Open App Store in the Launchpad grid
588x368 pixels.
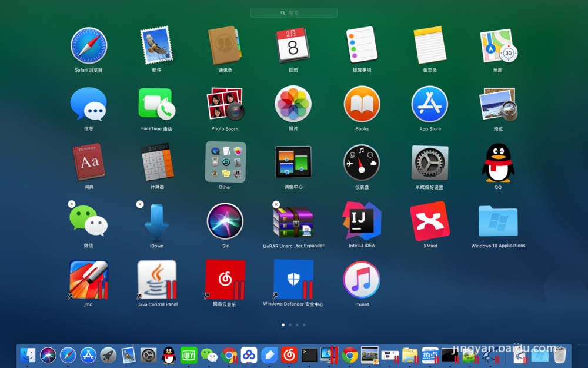(x=430, y=104)
